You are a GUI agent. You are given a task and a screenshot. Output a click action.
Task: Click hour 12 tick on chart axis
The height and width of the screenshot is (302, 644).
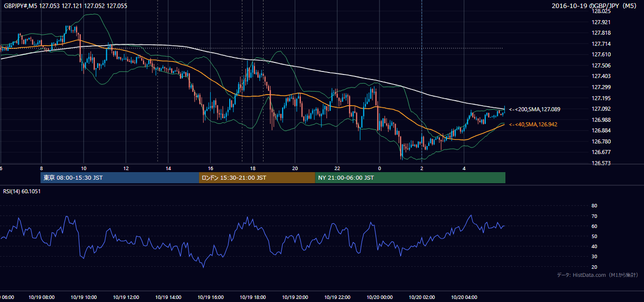pos(125,168)
